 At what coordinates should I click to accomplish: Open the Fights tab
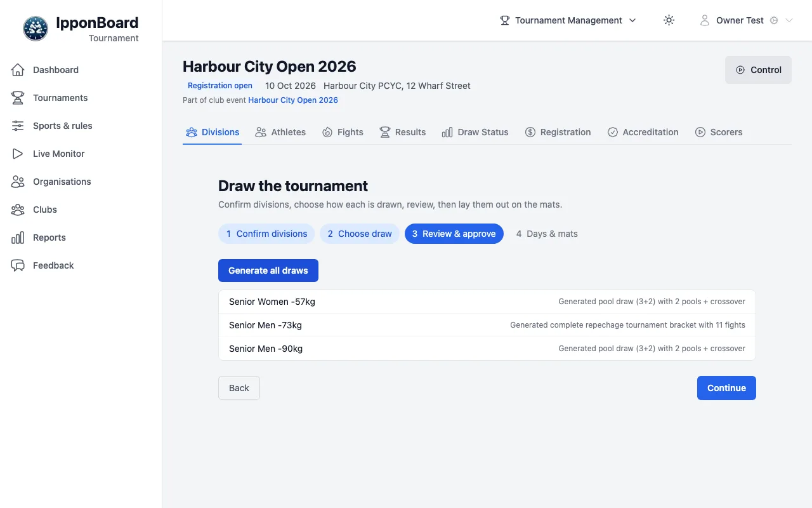(x=343, y=132)
